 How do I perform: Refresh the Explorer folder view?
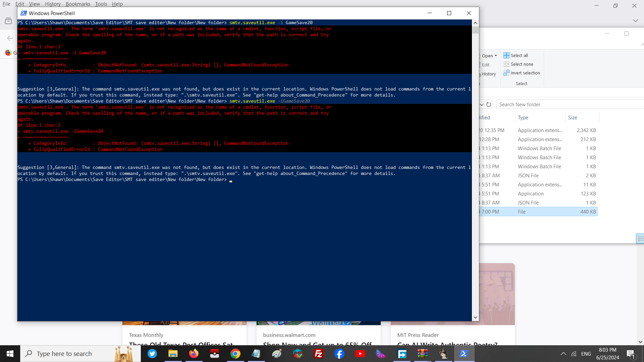tap(489, 105)
